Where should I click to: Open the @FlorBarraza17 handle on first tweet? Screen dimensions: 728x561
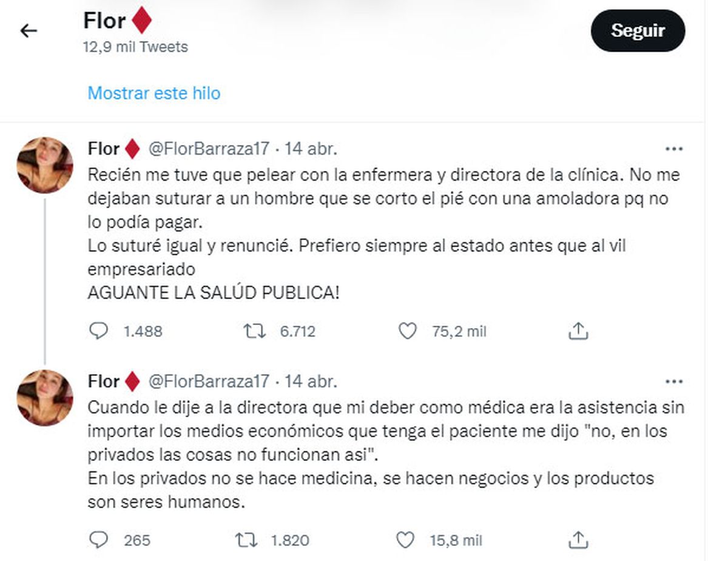(208, 149)
